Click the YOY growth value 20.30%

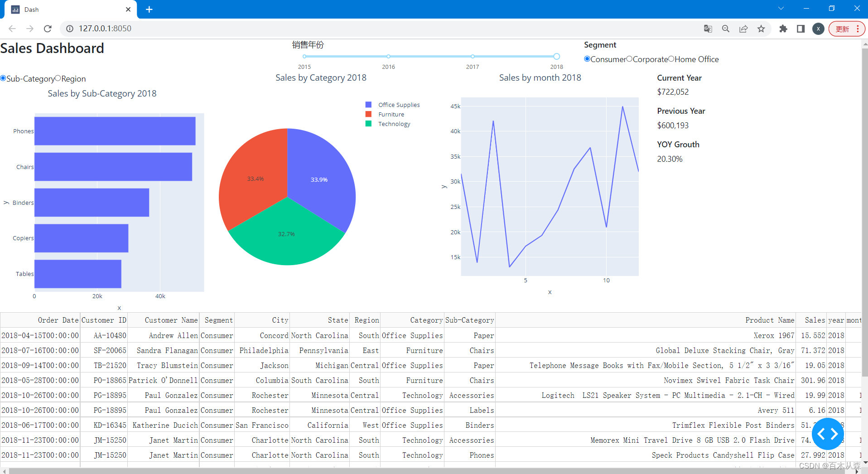coord(670,159)
